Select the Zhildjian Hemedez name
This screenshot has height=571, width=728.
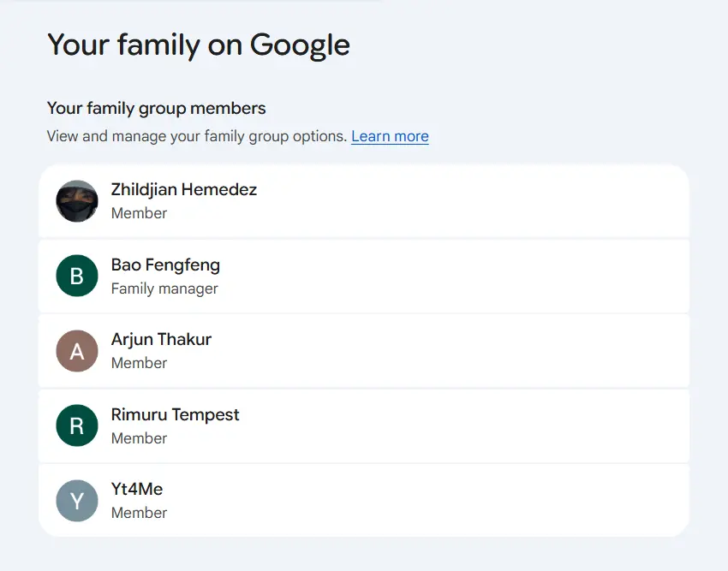(184, 190)
